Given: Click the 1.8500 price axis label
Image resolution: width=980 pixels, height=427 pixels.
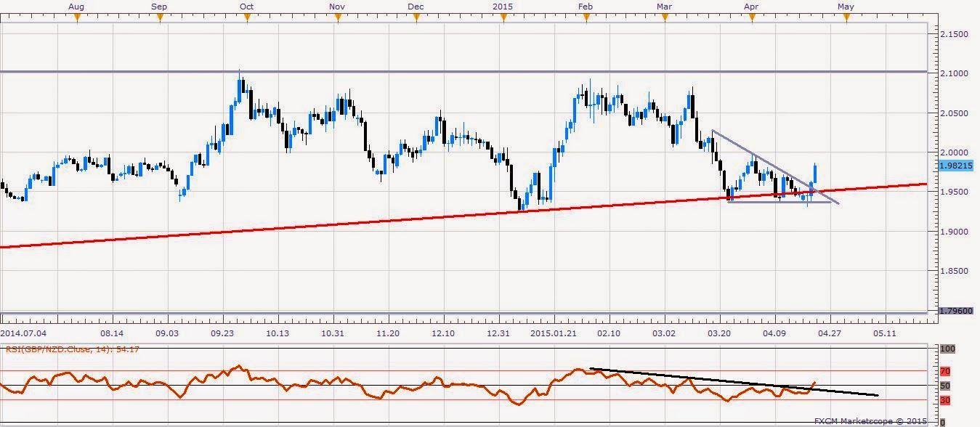Looking at the screenshot, I should pos(953,271).
